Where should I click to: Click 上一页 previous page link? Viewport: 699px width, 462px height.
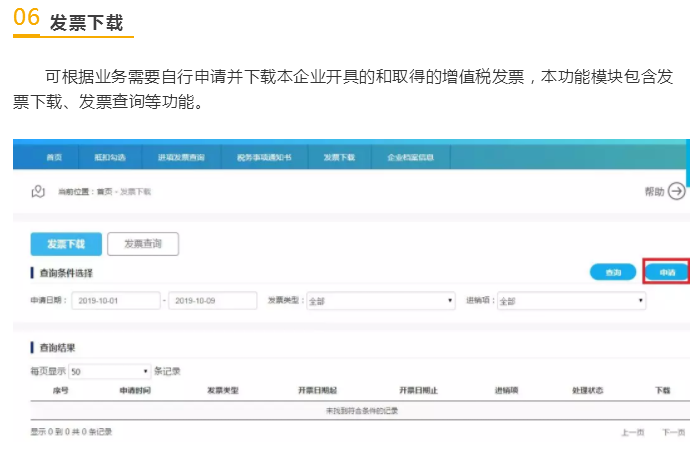click(632, 432)
